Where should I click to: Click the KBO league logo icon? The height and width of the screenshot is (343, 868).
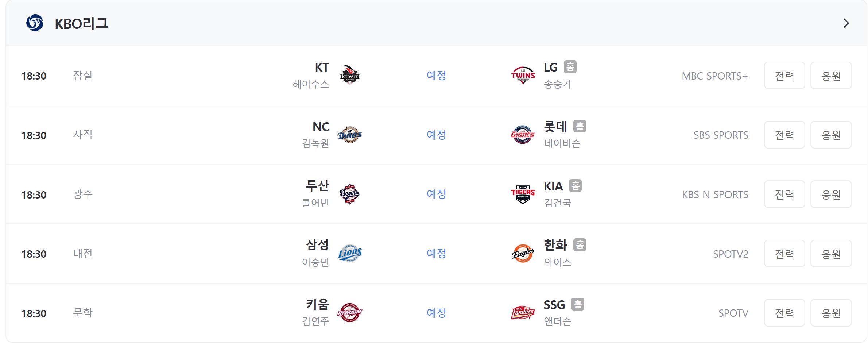35,23
